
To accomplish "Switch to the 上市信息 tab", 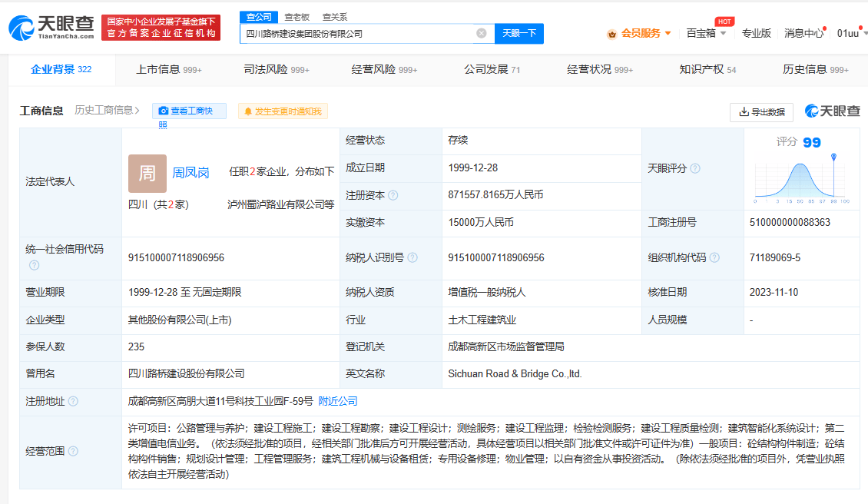I will 169,69.
